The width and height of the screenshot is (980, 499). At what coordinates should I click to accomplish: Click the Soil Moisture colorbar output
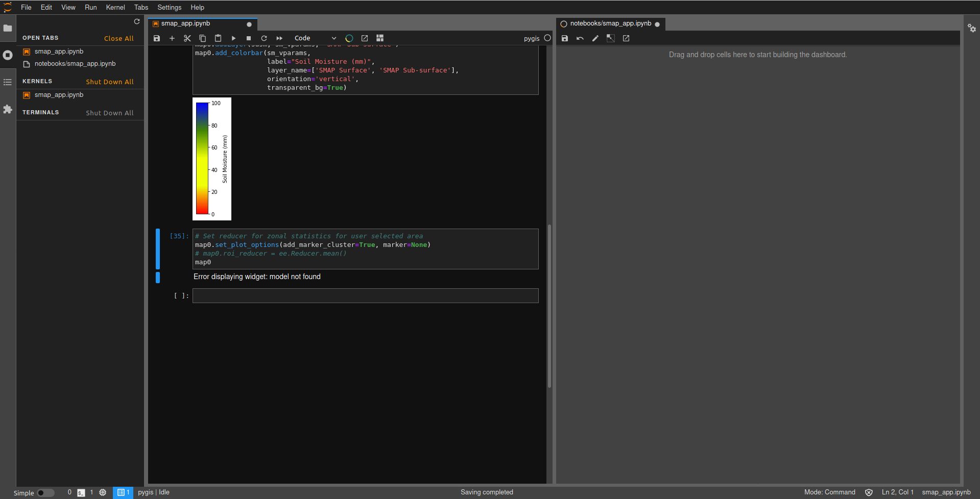[211, 158]
